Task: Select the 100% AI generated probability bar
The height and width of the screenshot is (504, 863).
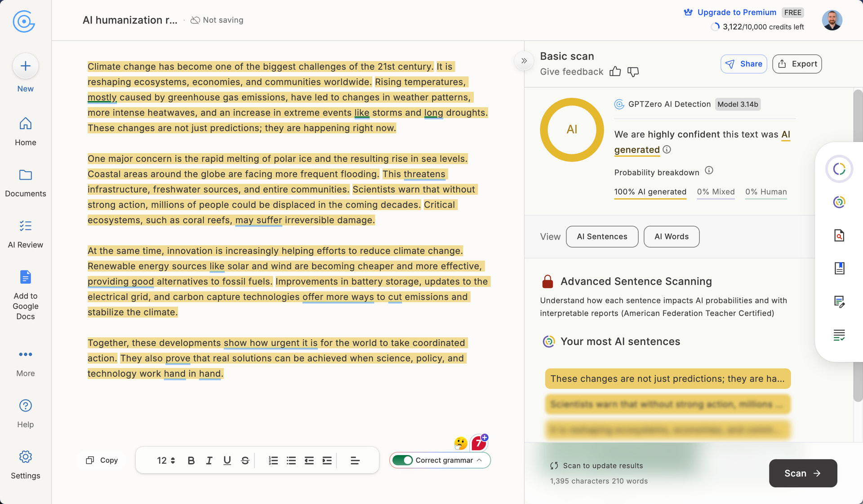Action: click(650, 192)
